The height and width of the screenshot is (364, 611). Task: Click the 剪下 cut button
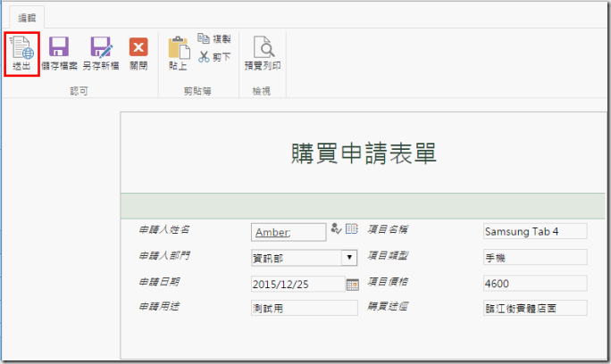pos(213,57)
